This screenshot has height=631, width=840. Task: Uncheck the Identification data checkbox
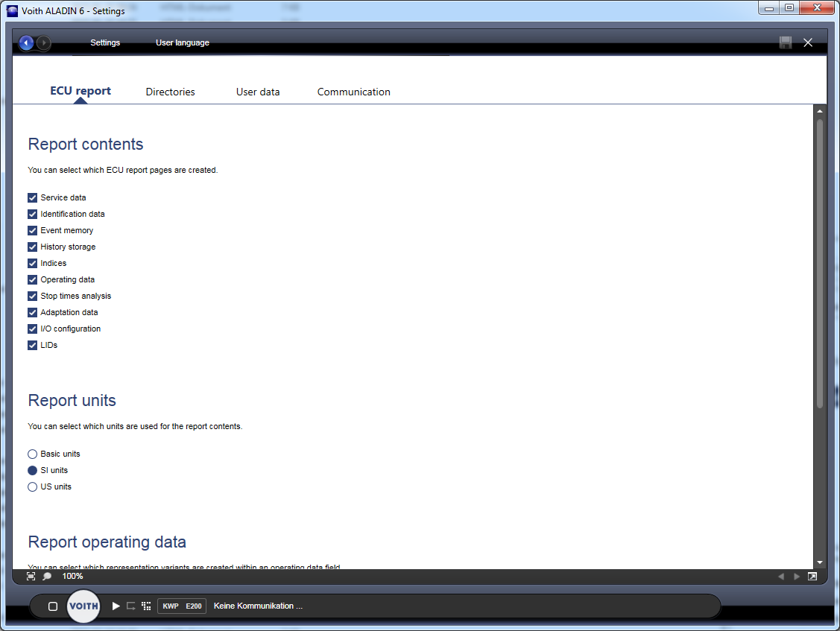(x=33, y=215)
